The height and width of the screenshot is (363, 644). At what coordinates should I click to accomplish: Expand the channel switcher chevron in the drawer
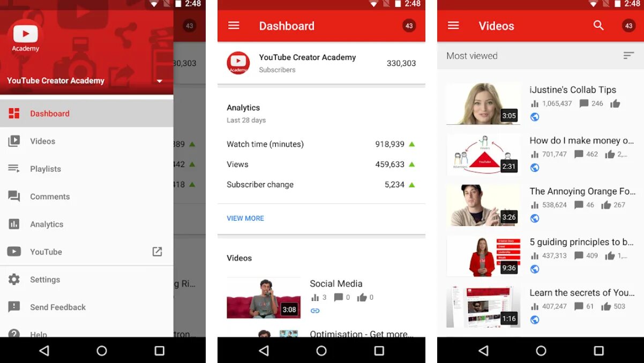tap(159, 80)
